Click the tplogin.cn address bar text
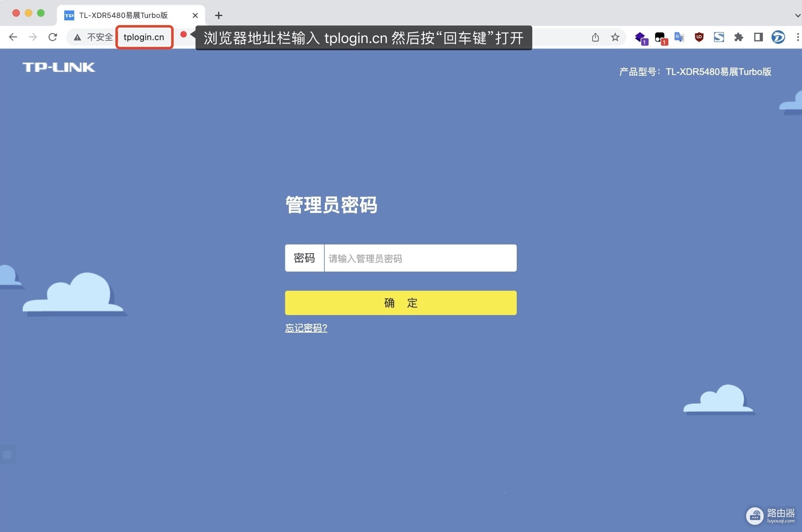The height and width of the screenshot is (532, 802). click(x=144, y=37)
